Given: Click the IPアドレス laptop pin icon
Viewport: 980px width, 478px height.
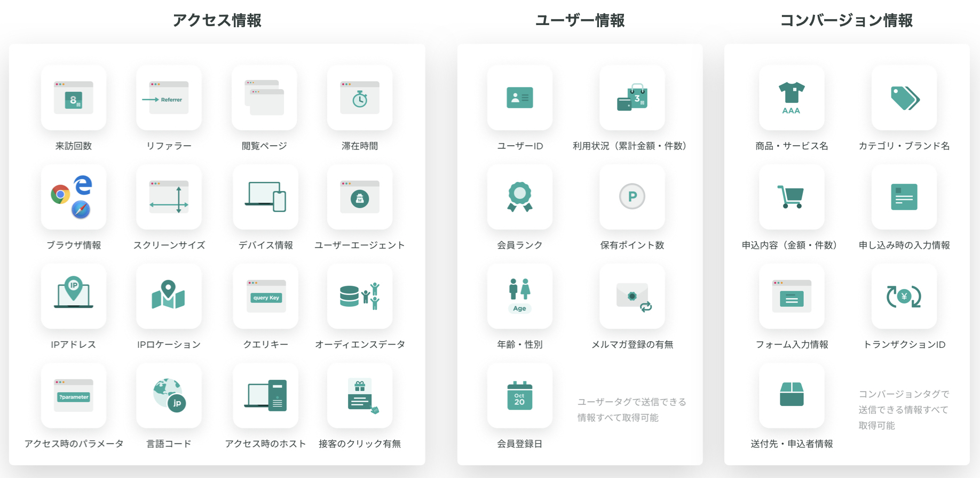Looking at the screenshot, I should click(x=74, y=296).
